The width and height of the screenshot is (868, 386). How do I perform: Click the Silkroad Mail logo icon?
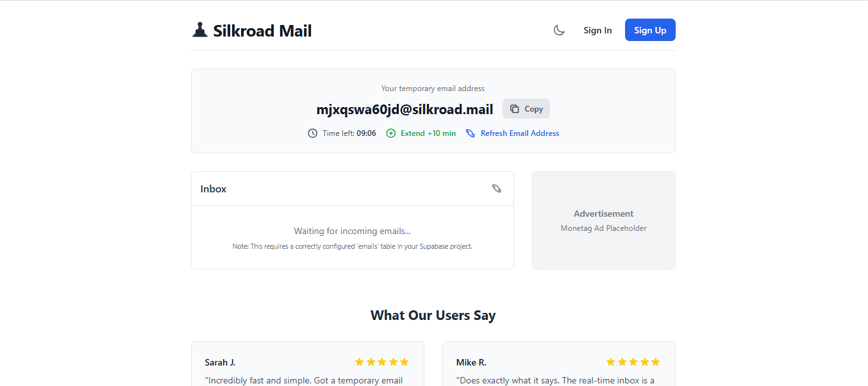click(199, 29)
